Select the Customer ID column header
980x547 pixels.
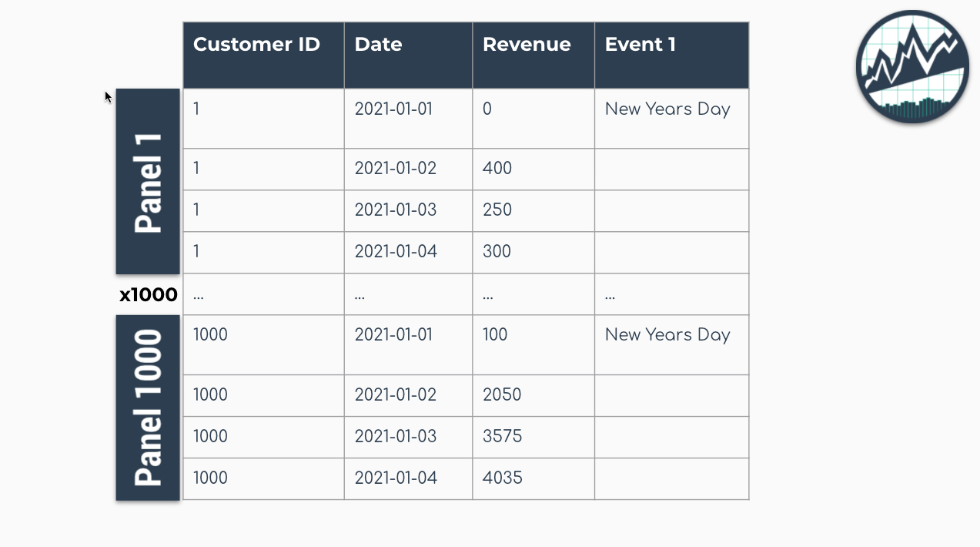[256, 45]
